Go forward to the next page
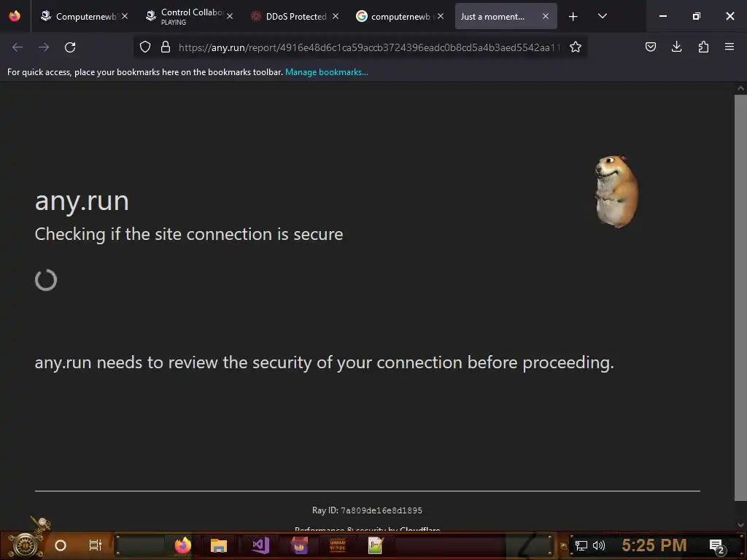The image size is (747, 560). click(x=44, y=47)
